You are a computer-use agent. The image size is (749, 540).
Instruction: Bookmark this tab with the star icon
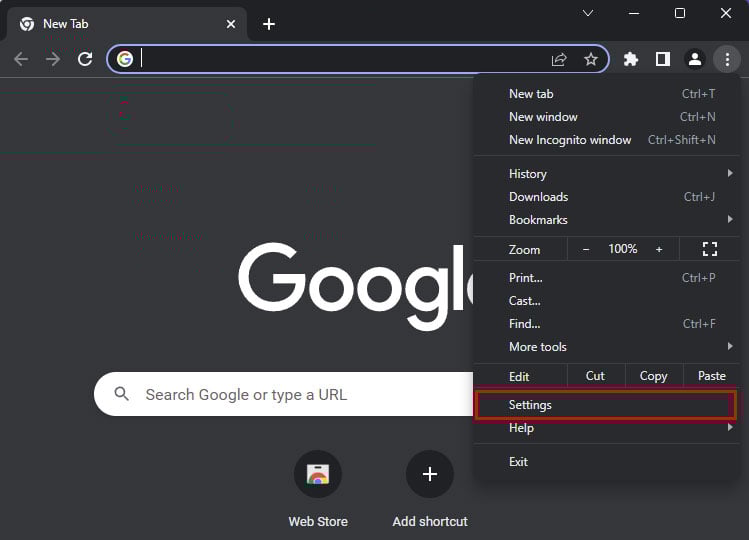pyautogui.click(x=591, y=59)
